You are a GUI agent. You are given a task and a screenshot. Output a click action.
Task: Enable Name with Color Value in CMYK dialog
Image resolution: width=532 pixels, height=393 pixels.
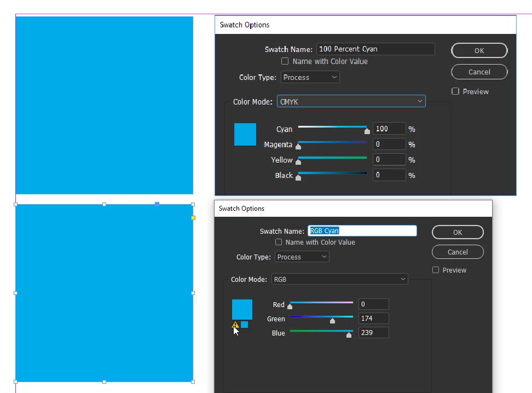285,61
